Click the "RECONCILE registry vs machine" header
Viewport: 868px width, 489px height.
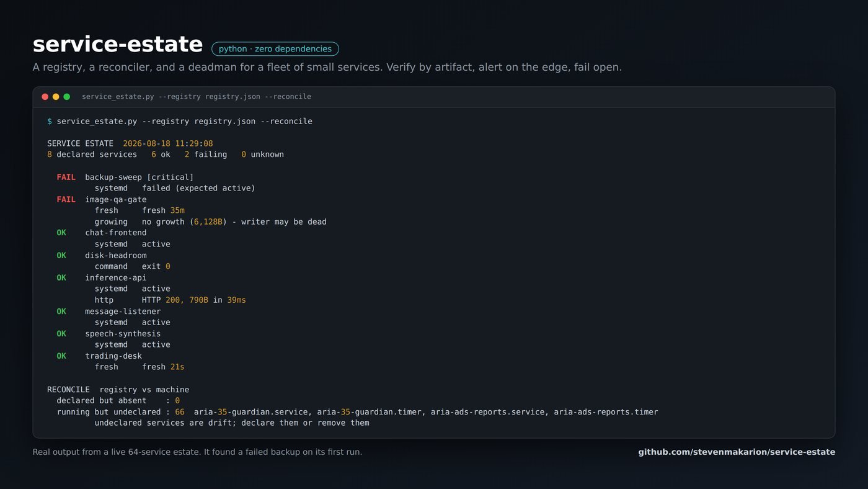pyautogui.click(x=118, y=390)
